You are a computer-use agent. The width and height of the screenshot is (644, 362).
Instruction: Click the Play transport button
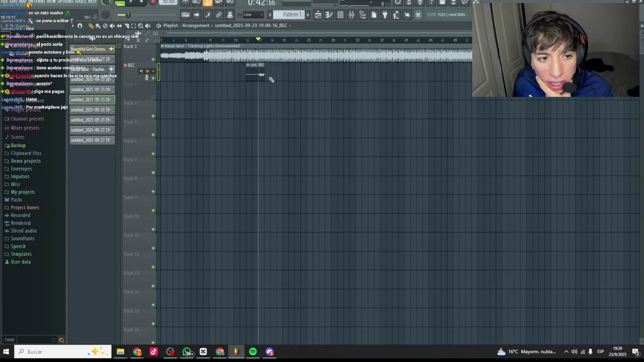coord(130,3)
